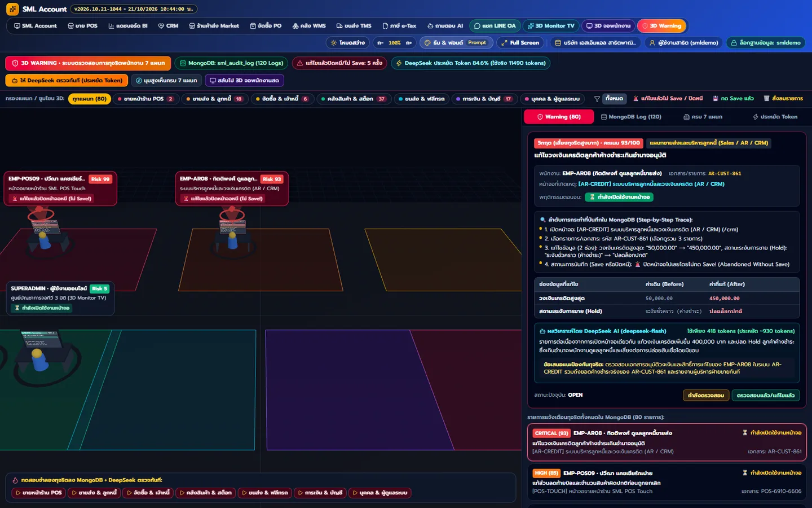Click สลับไป 3D จอพนักงานสด button
812x508 pixels.
tap(244, 81)
